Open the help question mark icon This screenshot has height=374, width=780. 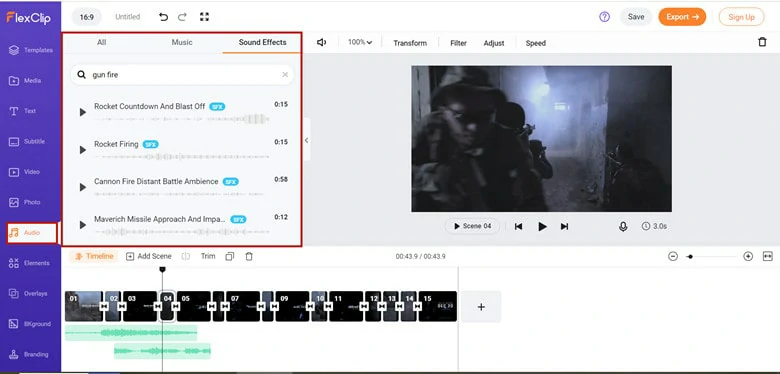click(x=604, y=17)
